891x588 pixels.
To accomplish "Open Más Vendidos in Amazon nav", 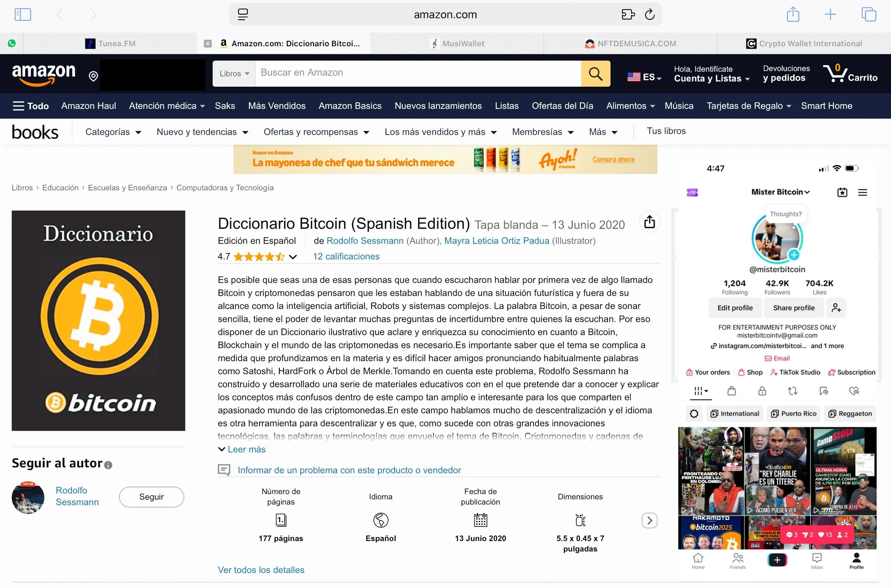I will coord(277,106).
